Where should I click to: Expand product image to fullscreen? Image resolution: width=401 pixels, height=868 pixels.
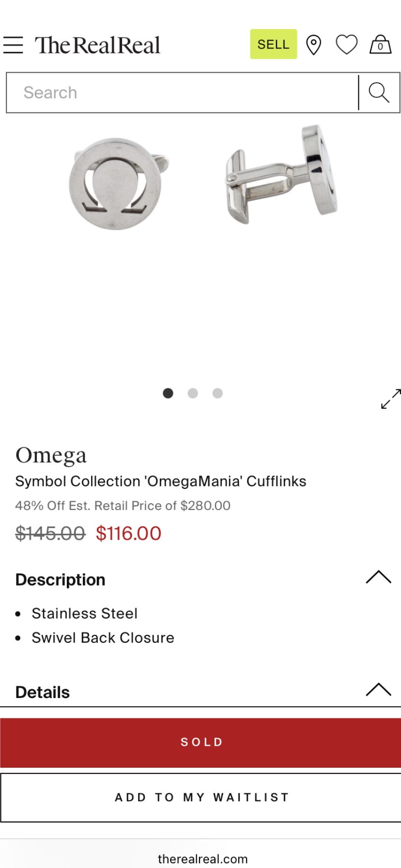point(390,399)
